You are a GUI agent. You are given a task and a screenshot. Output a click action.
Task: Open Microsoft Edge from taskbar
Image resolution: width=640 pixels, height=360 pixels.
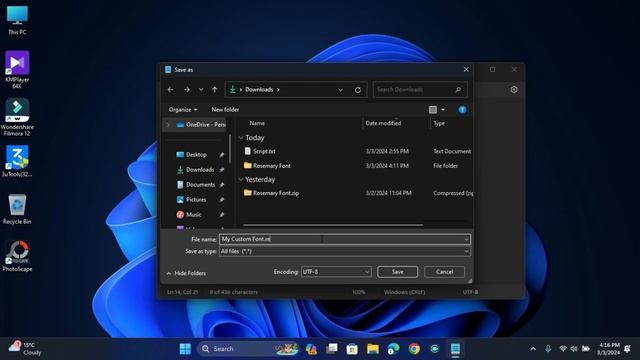click(x=393, y=349)
